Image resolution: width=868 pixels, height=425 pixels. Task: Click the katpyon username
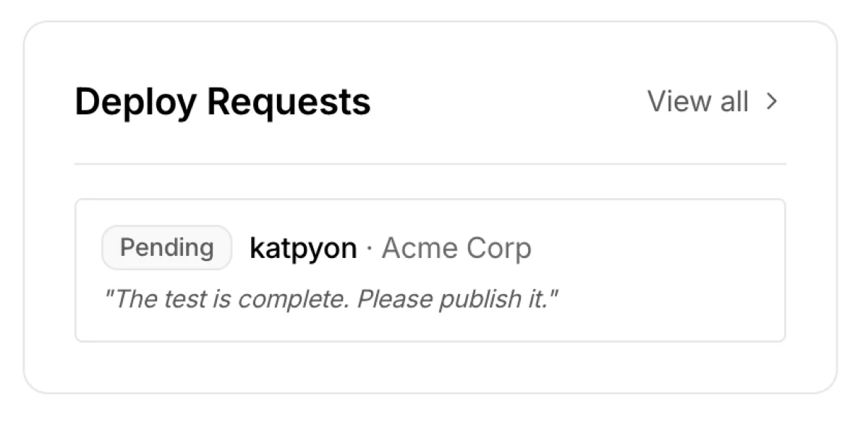pyautogui.click(x=302, y=247)
